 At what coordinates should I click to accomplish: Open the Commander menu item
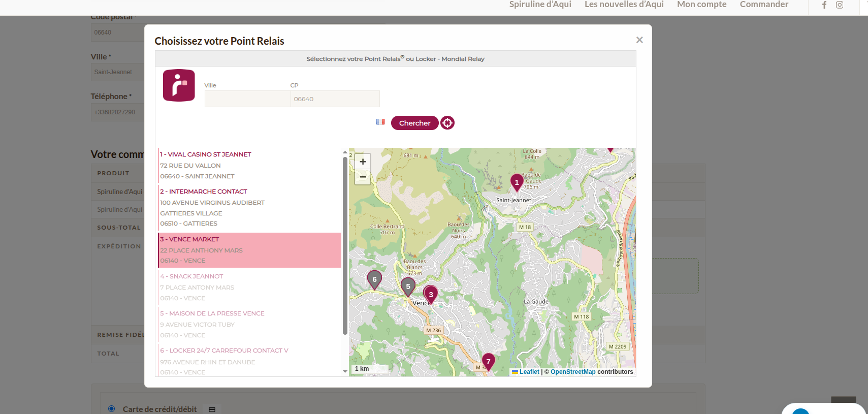pyautogui.click(x=764, y=5)
